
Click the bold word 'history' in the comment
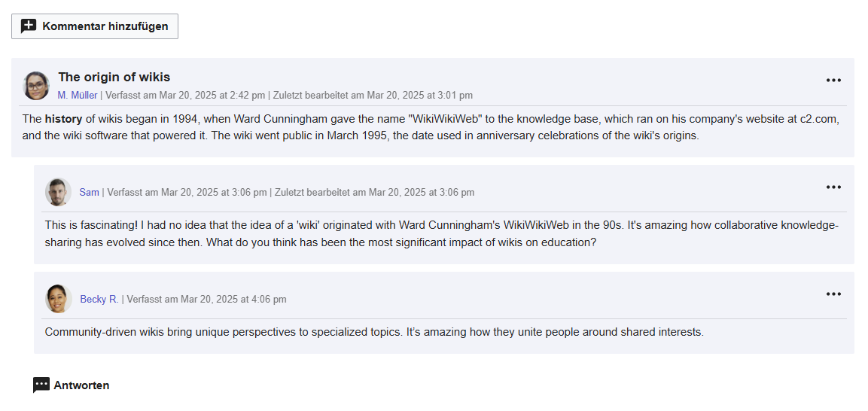pos(63,119)
